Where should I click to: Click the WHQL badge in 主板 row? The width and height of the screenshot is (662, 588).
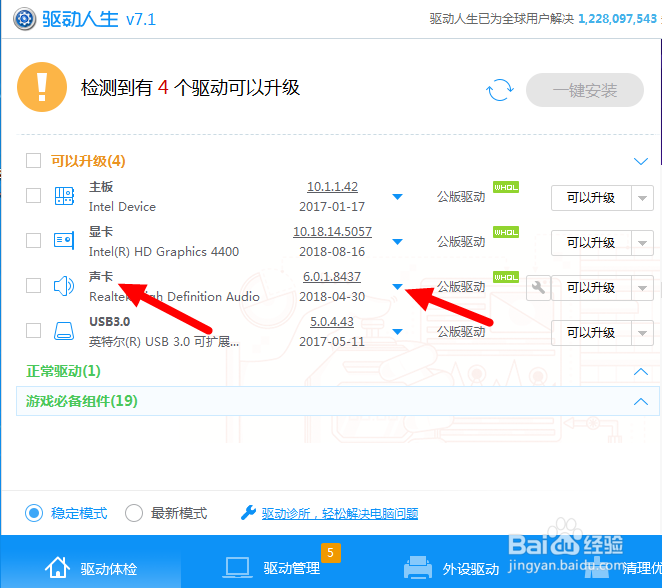click(506, 187)
